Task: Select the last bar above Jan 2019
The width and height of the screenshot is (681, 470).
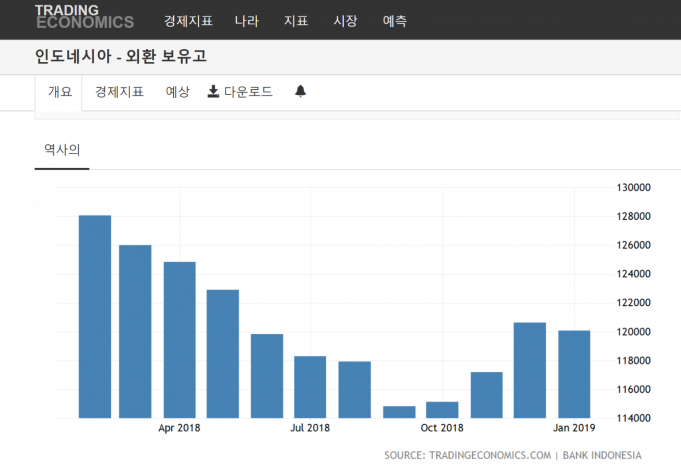Action: (x=574, y=373)
